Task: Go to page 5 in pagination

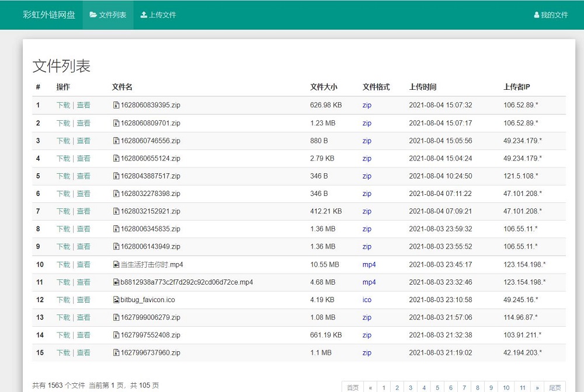Action: [x=437, y=386]
